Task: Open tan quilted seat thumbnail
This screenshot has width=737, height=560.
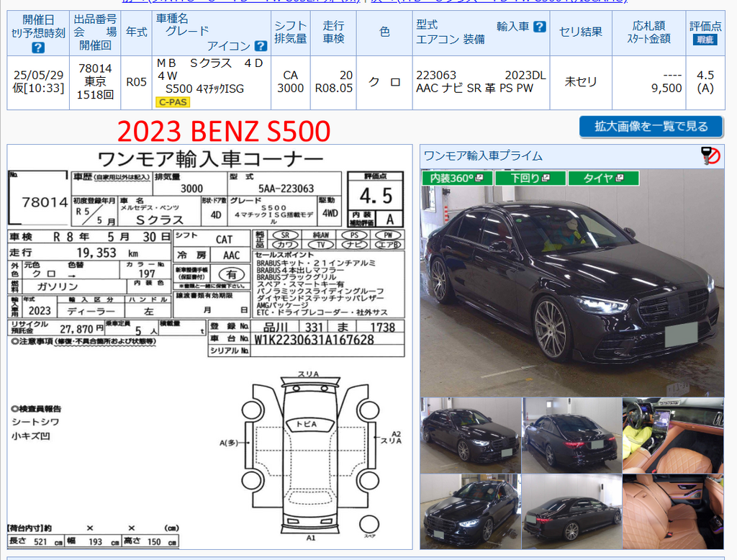Action: click(x=673, y=512)
